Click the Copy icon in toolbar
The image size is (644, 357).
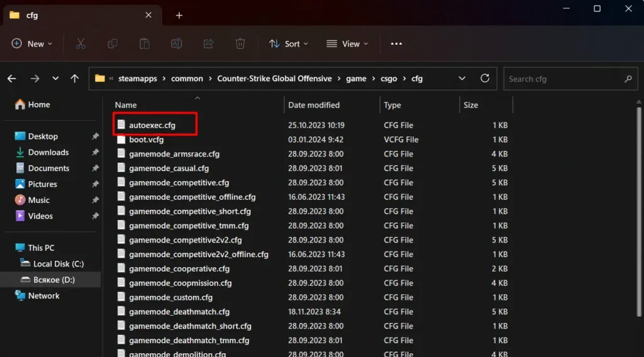[x=113, y=43]
